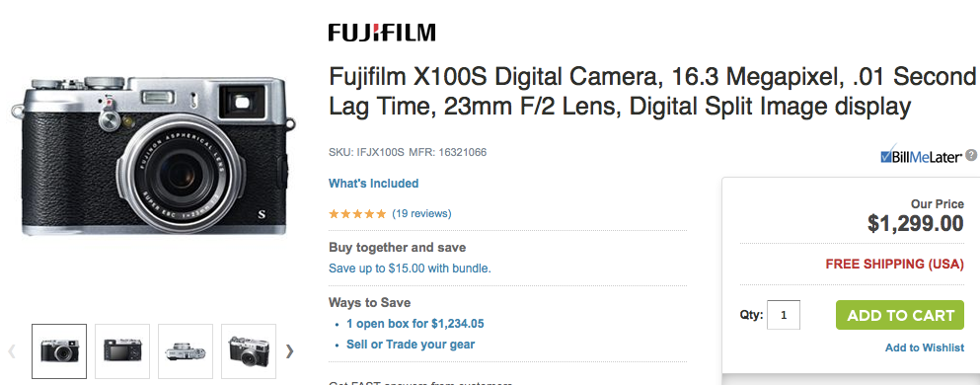Click the Qty quantity input field
Screen dimensions: 980x385
click(x=784, y=315)
